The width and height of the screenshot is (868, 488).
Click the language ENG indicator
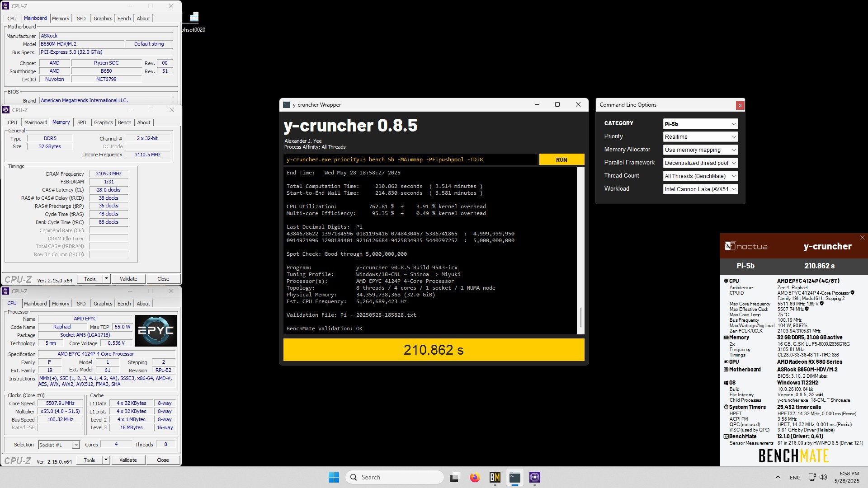pyautogui.click(x=795, y=477)
